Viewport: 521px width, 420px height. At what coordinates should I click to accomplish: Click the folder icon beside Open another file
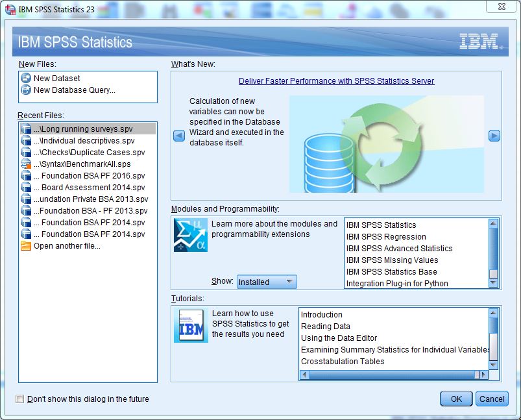pos(25,245)
